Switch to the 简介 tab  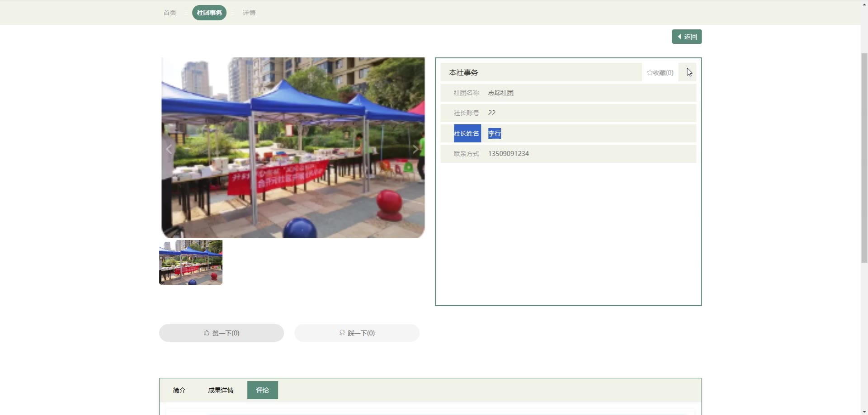click(x=179, y=390)
